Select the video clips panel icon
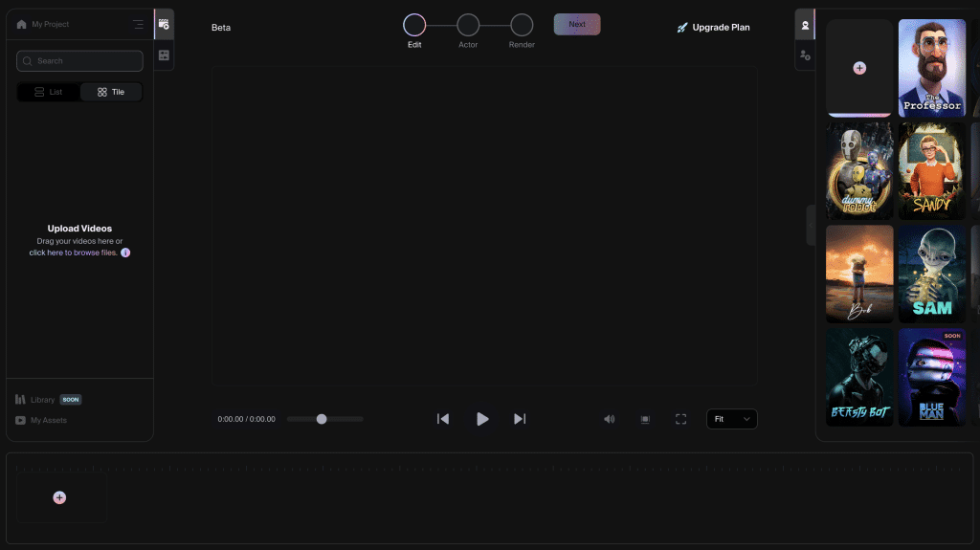Viewport: 980px width, 550px height. (x=164, y=24)
